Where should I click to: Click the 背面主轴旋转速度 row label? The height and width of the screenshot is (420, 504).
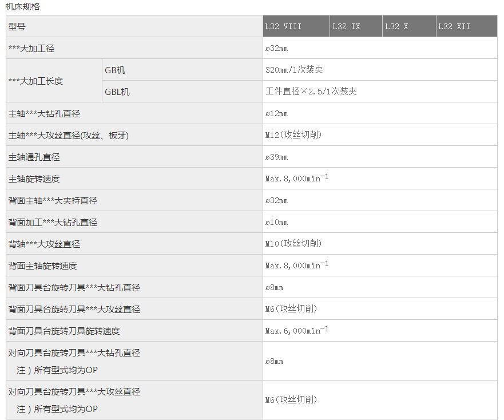click(43, 266)
